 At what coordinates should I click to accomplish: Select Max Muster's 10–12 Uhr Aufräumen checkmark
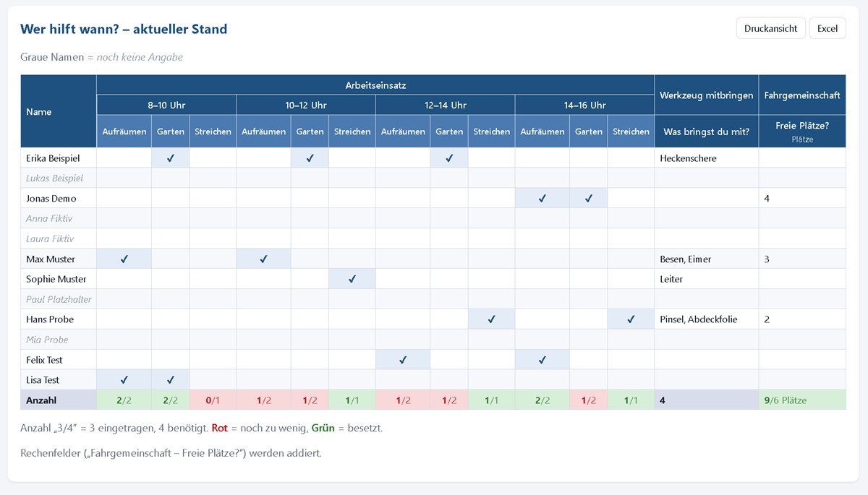(x=263, y=259)
